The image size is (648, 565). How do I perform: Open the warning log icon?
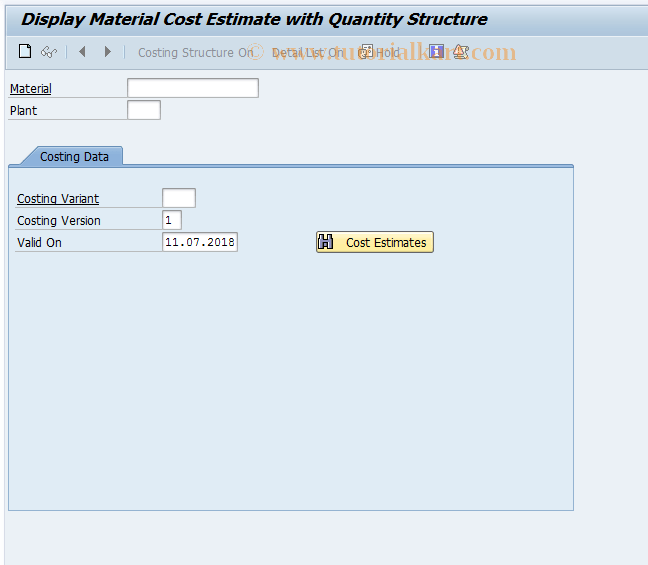[461, 52]
